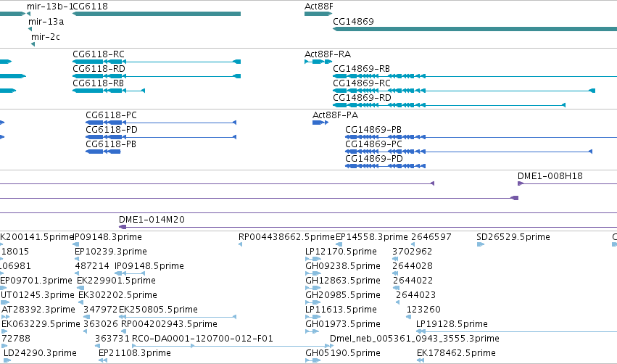Select EST LP19128.5prime

452,324
